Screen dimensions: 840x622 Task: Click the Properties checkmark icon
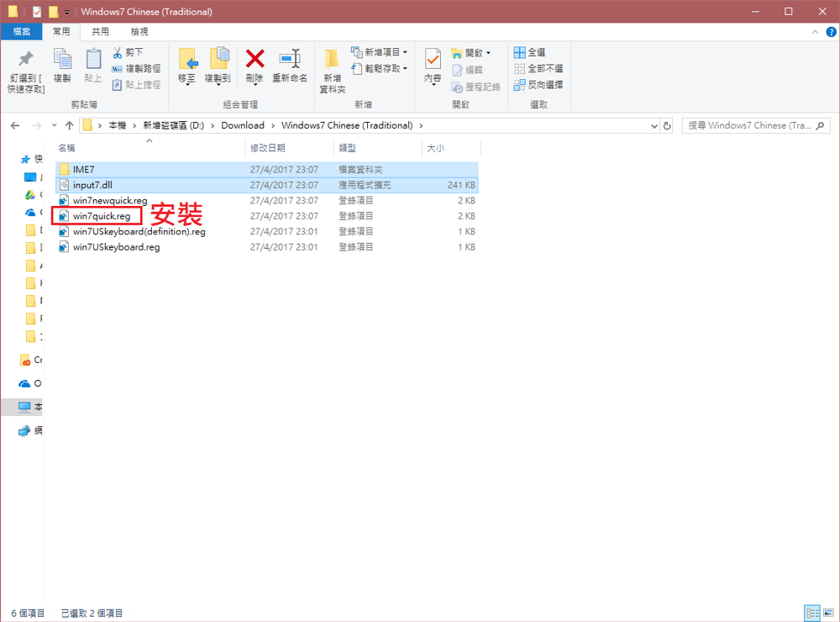(433, 59)
